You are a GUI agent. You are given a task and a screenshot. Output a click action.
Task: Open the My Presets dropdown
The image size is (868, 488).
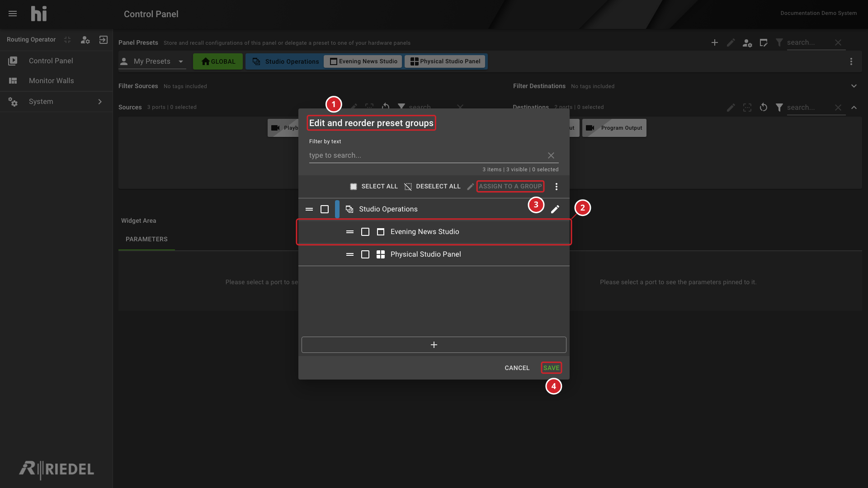coord(152,61)
